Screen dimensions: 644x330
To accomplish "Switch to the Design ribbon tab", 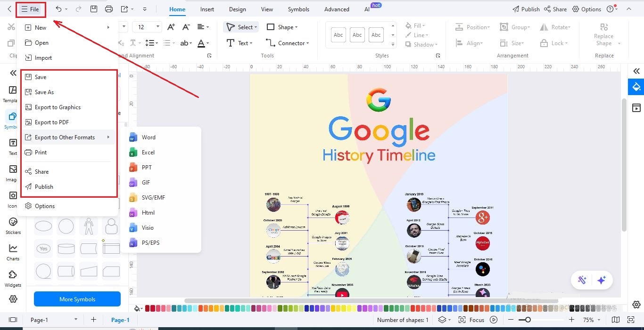I will 237,9.
